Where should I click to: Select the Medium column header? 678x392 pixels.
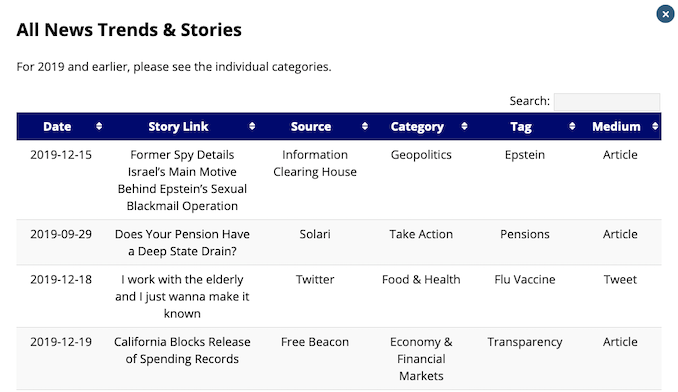[x=616, y=127]
